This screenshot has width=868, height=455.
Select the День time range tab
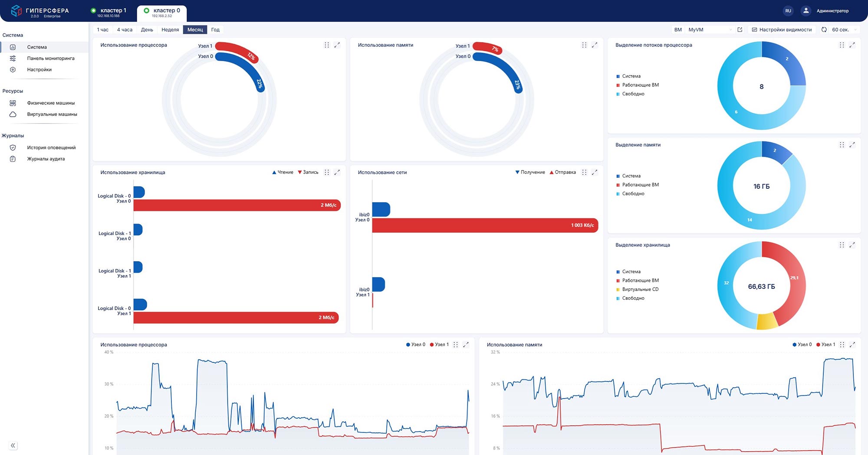click(147, 29)
